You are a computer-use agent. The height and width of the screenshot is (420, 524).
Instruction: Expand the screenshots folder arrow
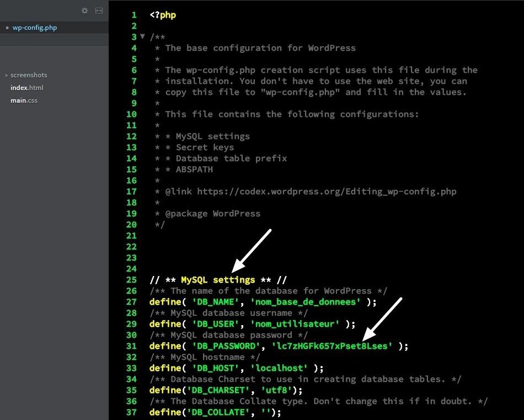point(6,75)
